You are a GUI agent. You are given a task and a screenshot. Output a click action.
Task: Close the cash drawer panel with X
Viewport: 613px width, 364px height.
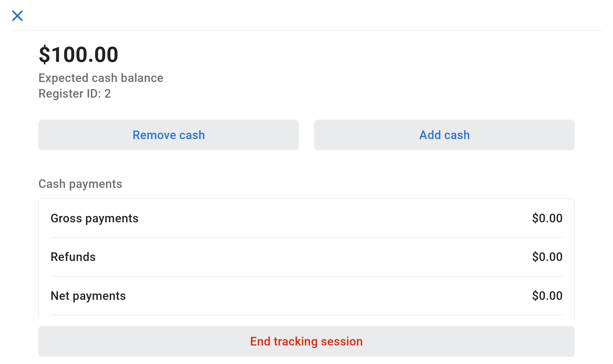click(x=17, y=16)
